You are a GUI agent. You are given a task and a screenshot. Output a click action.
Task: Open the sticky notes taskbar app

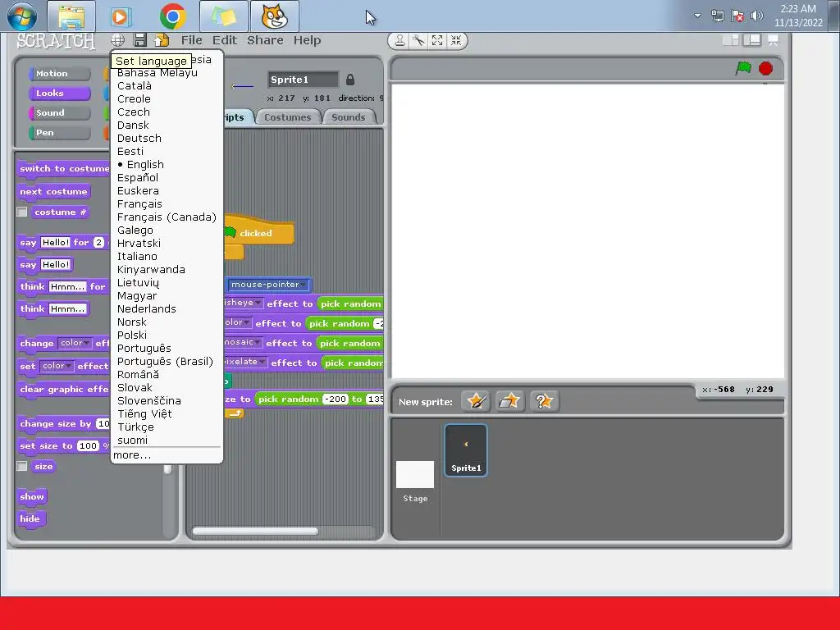pos(223,16)
